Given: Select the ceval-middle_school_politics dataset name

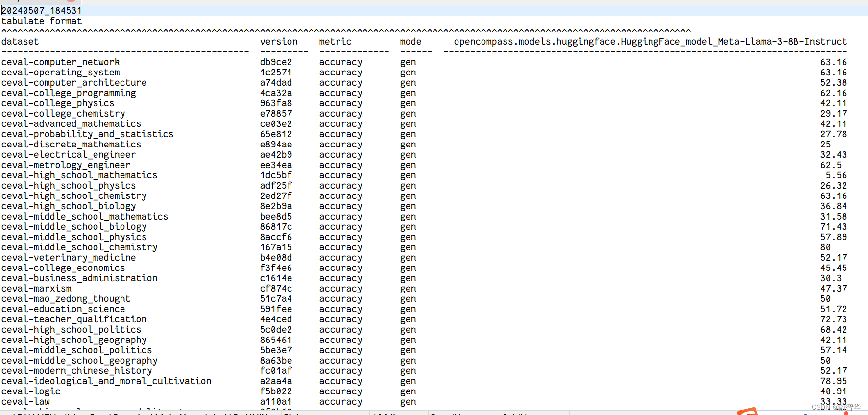Looking at the screenshot, I should (76, 350).
